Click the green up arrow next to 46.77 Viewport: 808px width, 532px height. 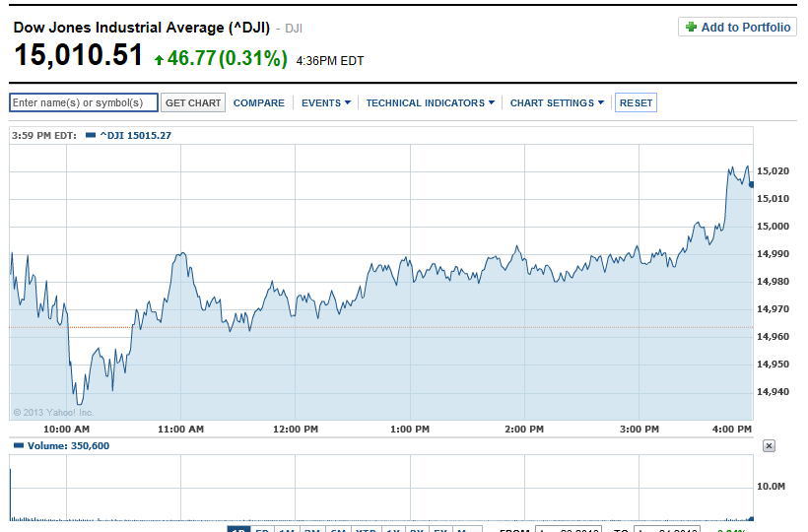159,60
